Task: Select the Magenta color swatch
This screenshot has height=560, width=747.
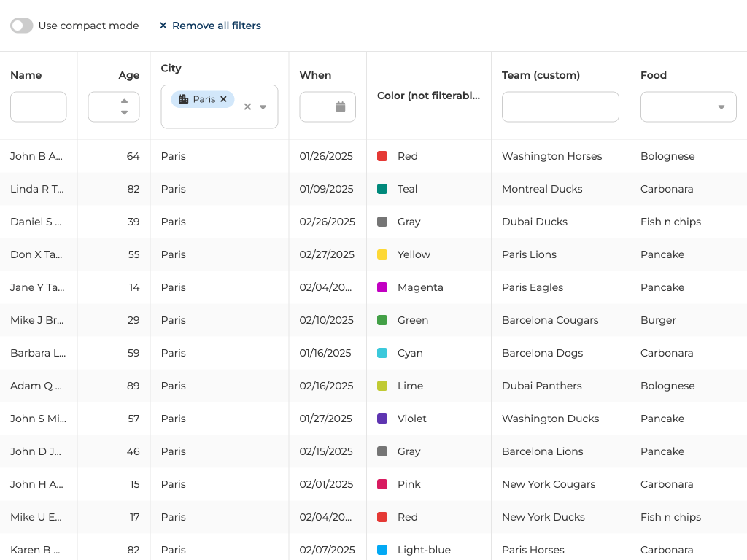Action: [382, 287]
